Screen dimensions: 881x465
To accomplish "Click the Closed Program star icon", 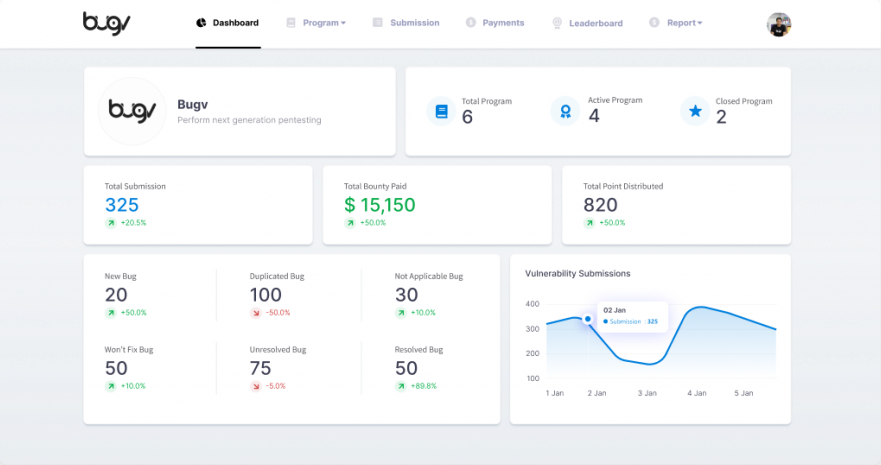I will pyautogui.click(x=695, y=111).
